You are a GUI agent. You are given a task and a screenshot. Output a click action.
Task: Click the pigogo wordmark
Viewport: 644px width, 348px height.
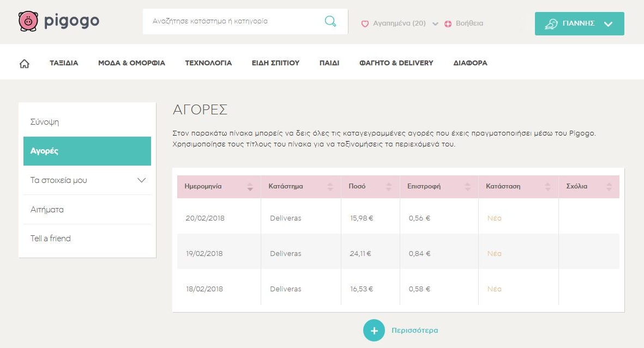(72, 21)
